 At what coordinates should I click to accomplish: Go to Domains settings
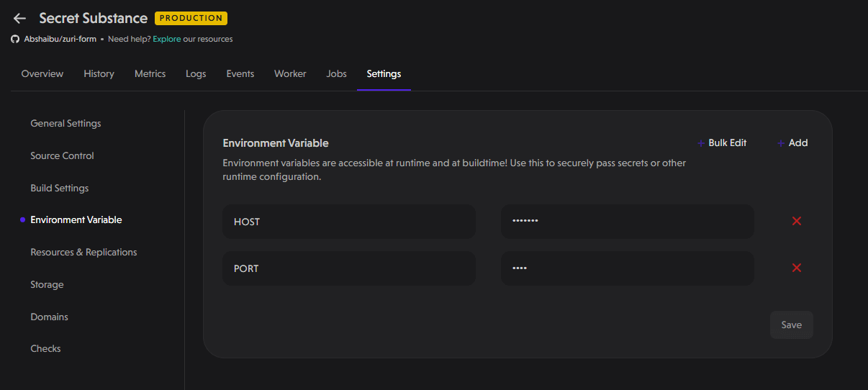pyautogui.click(x=49, y=317)
